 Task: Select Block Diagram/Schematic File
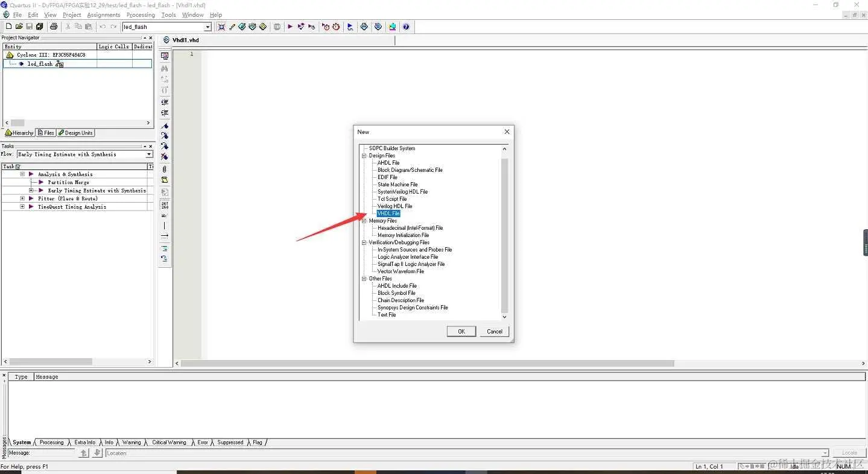point(410,170)
